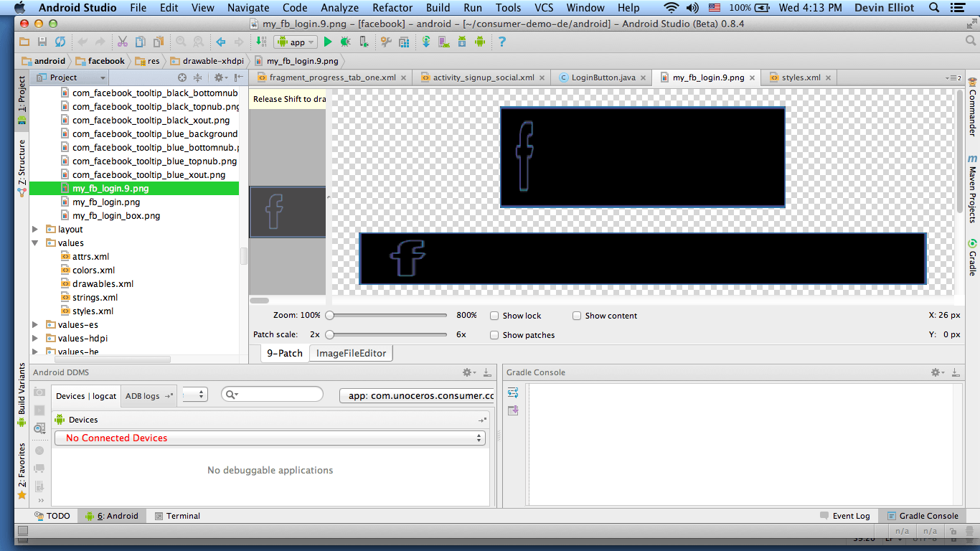Run the app with green play icon
Viewport: 980px width, 551px height.
[x=328, y=42]
